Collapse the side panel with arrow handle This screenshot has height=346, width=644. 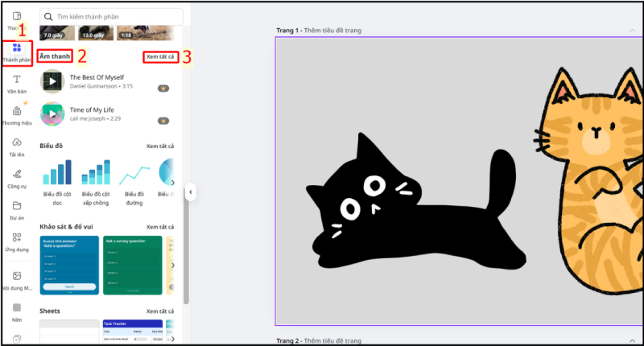190,192
